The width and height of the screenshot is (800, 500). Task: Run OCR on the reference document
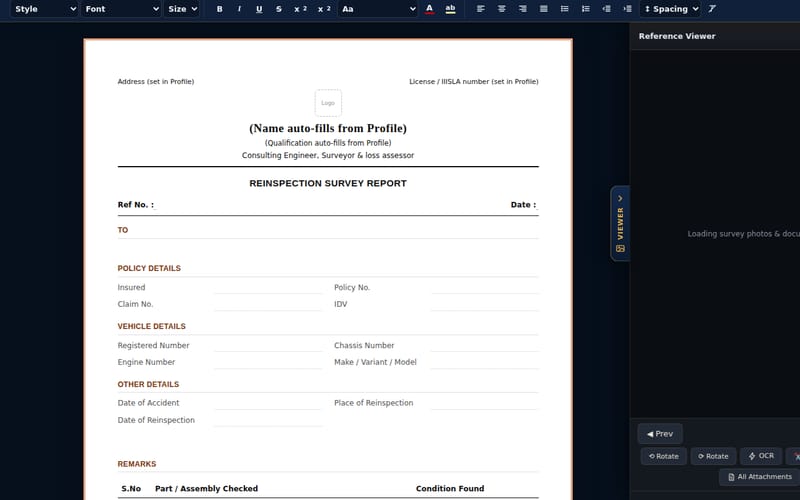[761, 456]
